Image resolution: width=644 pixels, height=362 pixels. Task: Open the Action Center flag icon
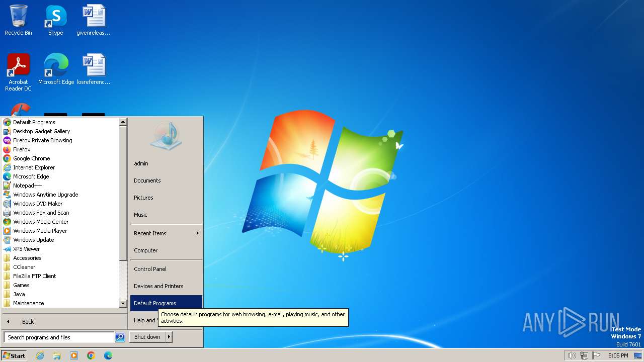tap(596, 355)
